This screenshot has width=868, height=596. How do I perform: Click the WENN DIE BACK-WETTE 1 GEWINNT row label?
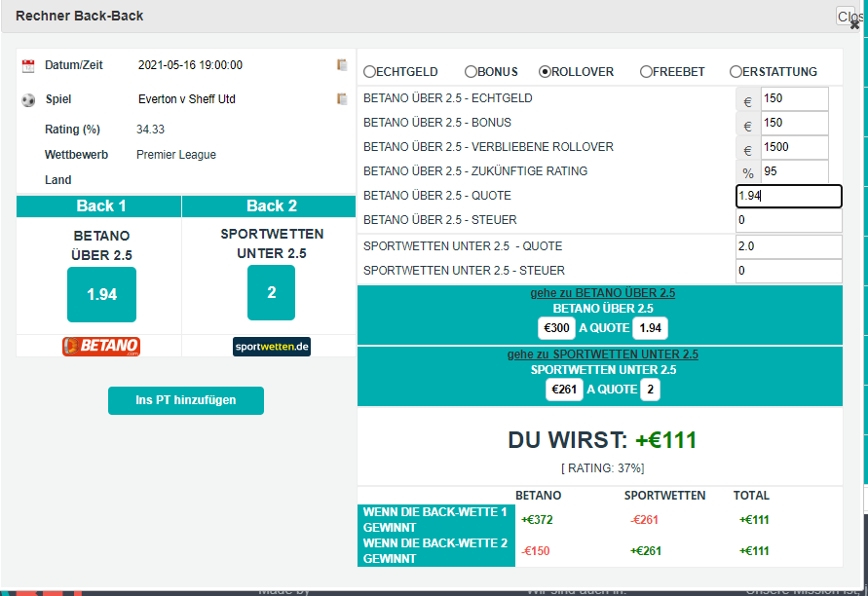point(436,520)
